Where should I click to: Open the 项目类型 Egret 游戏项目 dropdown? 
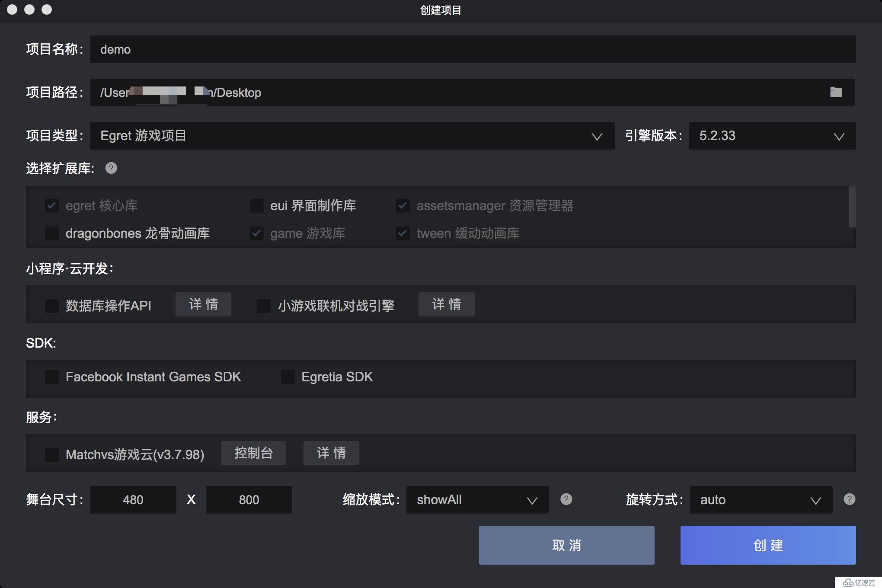[x=352, y=136]
